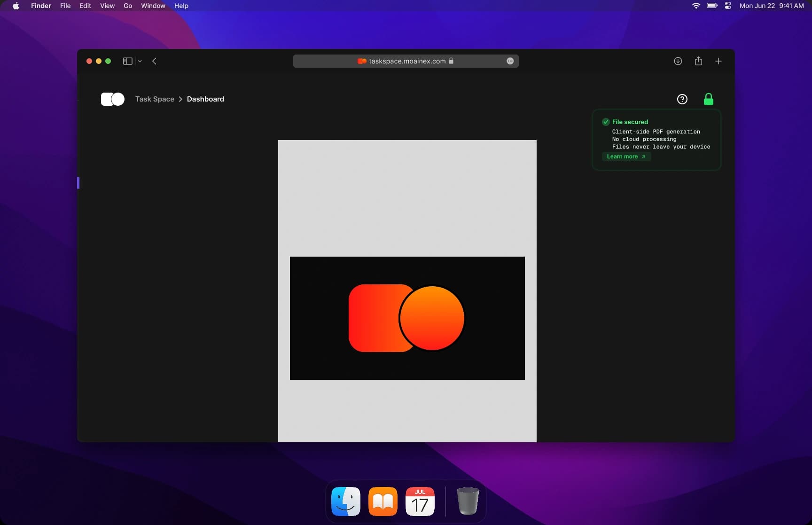Screen dimensions: 812x525
Task: Click the battery status icon
Action: click(712, 6)
